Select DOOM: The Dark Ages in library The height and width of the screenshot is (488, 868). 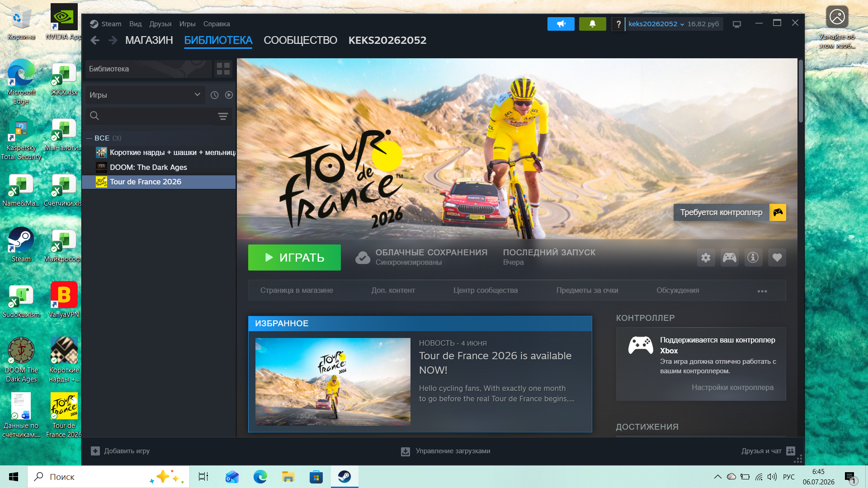tap(159, 167)
